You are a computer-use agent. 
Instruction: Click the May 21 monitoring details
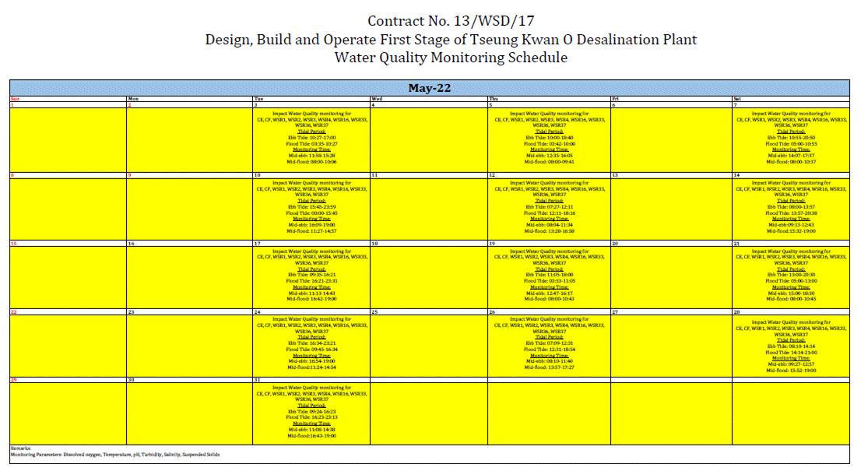[x=790, y=276]
